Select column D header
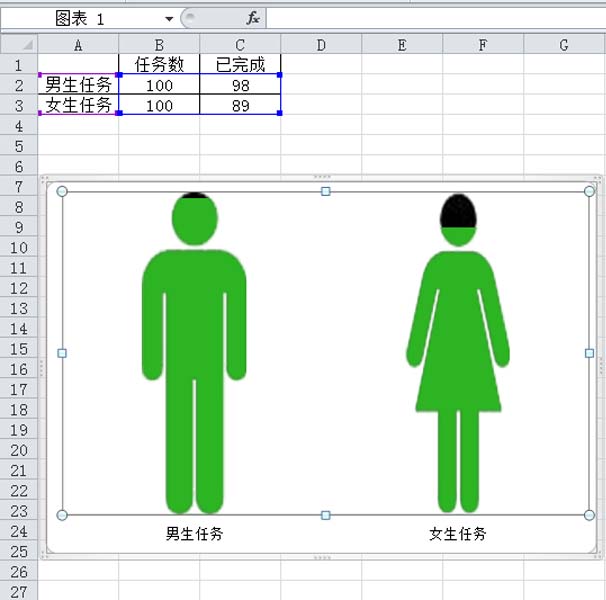This screenshot has height=600, width=606. (x=321, y=44)
